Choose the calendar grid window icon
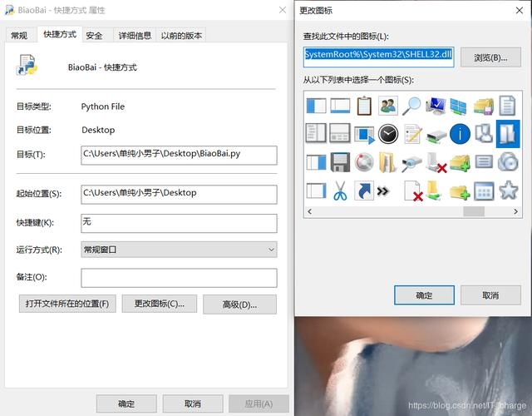 click(484, 191)
